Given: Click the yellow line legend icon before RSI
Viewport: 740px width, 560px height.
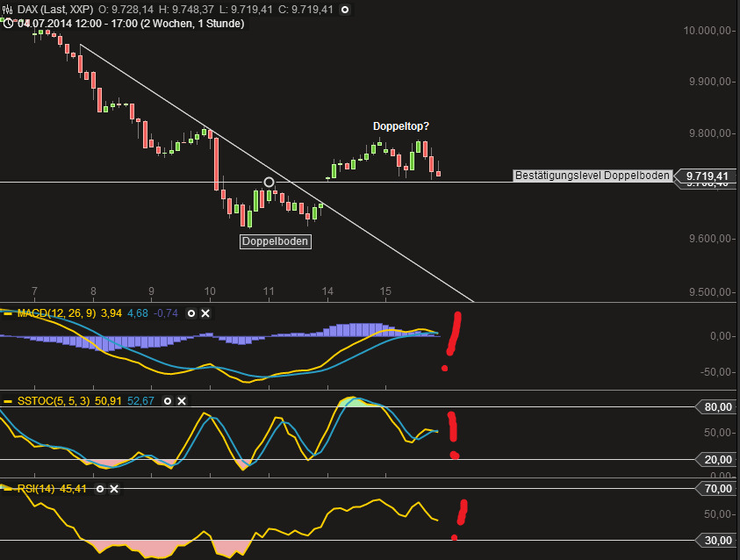Looking at the screenshot, I should (6, 489).
